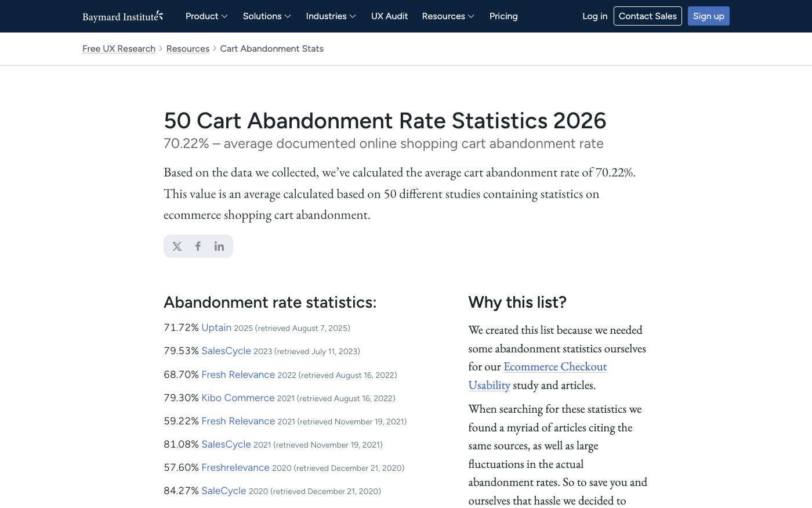Share page via Facebook icon
Screen dimensions: 812x508
tap(198, 246)
